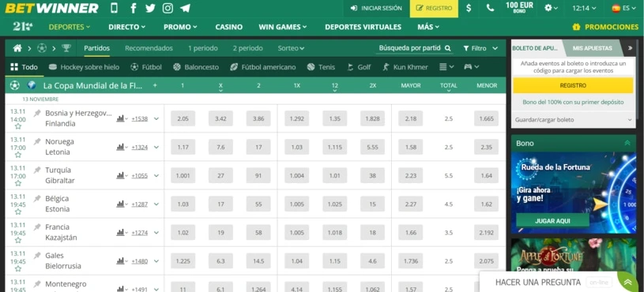644x292 pixels.
Task: Click REGISTRO button in bet slip
Action: pyautogui.click(x=573, y=86)
